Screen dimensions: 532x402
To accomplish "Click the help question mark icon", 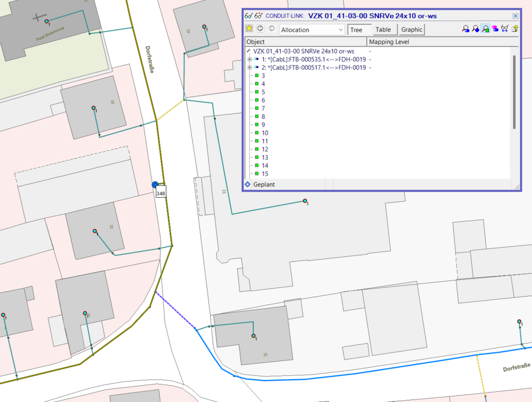I will (x=515, y=30).
